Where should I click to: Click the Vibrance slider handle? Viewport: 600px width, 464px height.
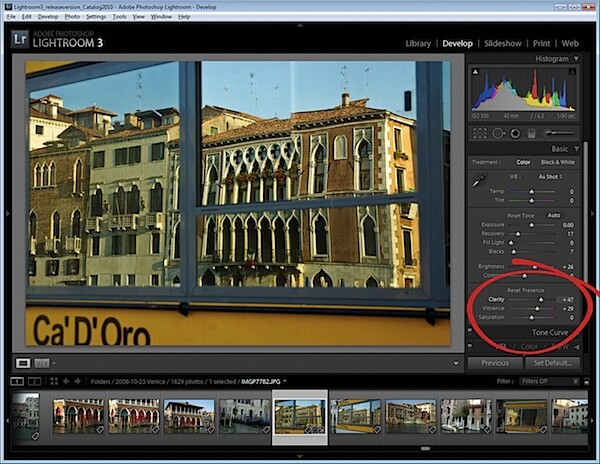click(x=537, y=308)
